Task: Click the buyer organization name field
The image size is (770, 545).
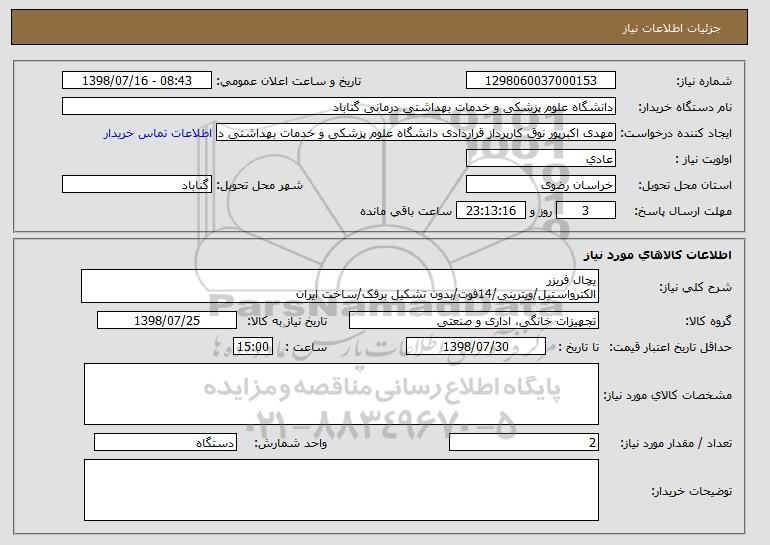Action: [339, 107]
